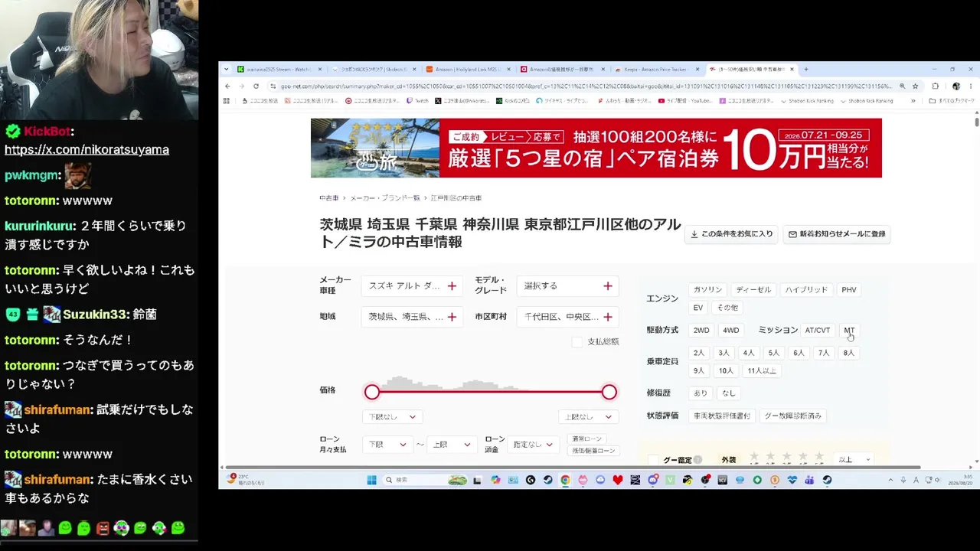980x551 pixels.
Task: Open the 外装 以上 dropdown
Action: click(x=854, y=460)
